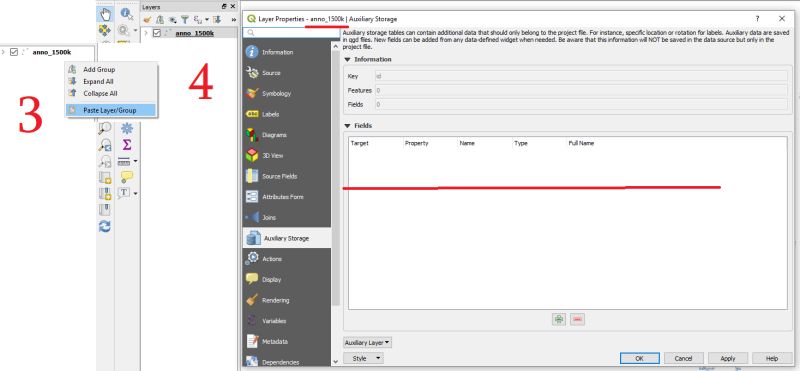Expand anno_1500k layer in Layers panel
Screen dimensions: 800x371
click(146, 33)
